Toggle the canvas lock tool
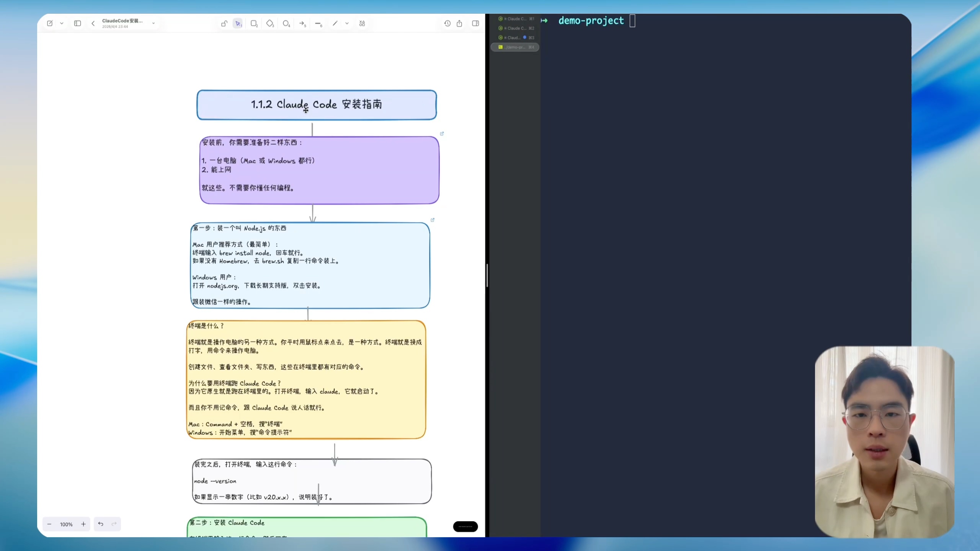980x551 pixels. (224, 23)
